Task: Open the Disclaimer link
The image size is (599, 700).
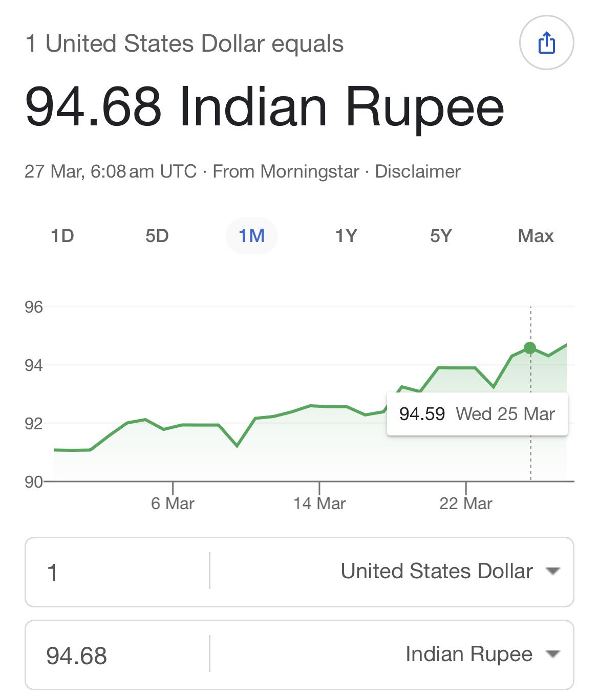Action: click(x=418, y=171)
